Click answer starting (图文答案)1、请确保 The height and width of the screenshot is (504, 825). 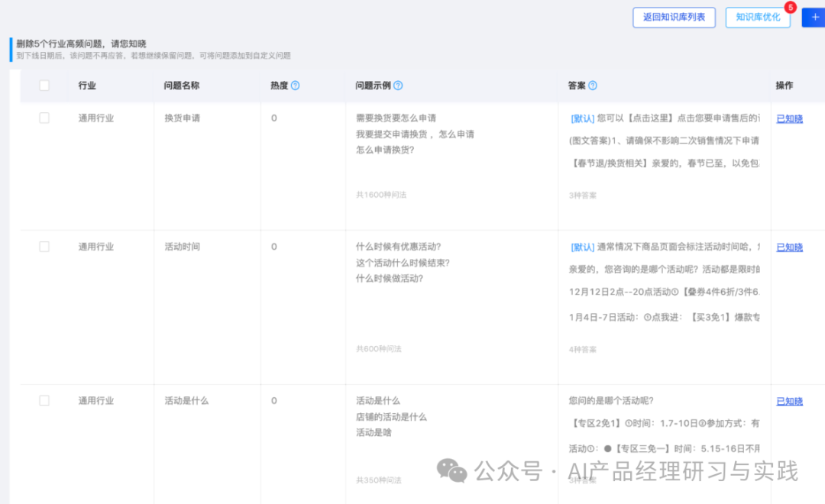point(665,141)
